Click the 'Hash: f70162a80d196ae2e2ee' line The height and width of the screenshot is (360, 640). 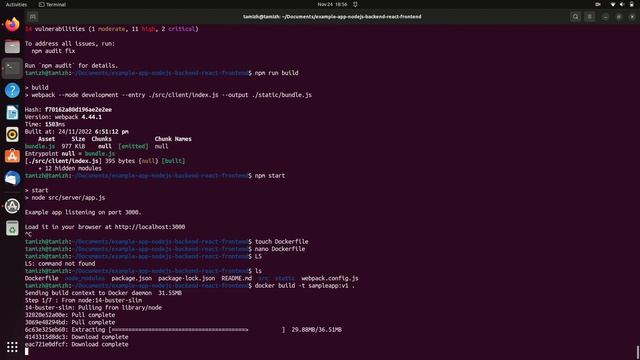pos(68,110)
